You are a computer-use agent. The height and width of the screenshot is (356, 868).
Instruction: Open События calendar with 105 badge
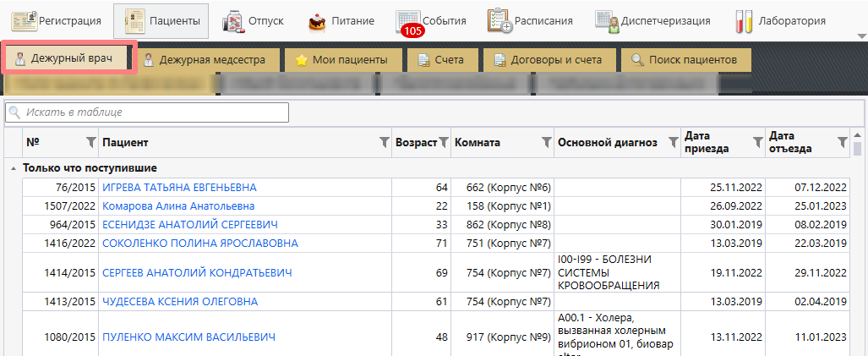click(x=409, y=20)
